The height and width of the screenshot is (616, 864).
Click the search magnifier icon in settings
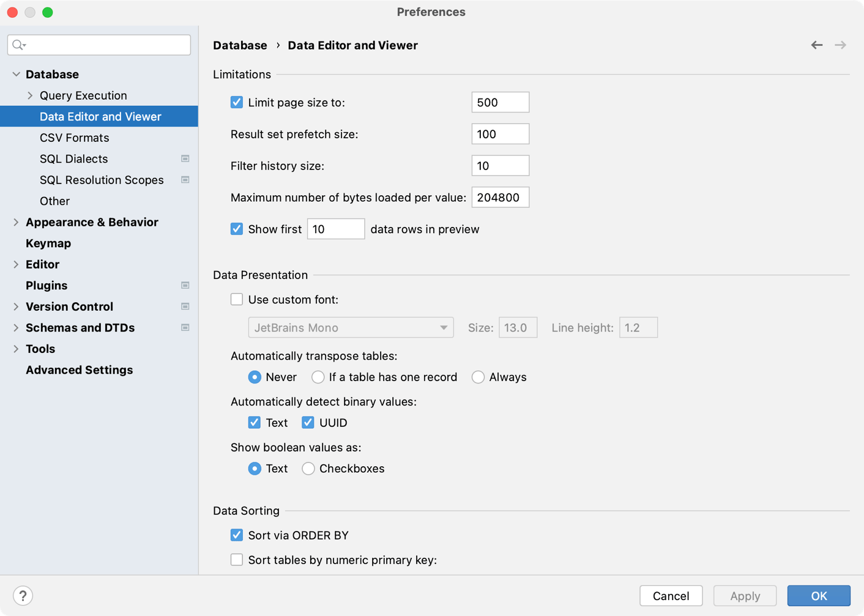18,45
